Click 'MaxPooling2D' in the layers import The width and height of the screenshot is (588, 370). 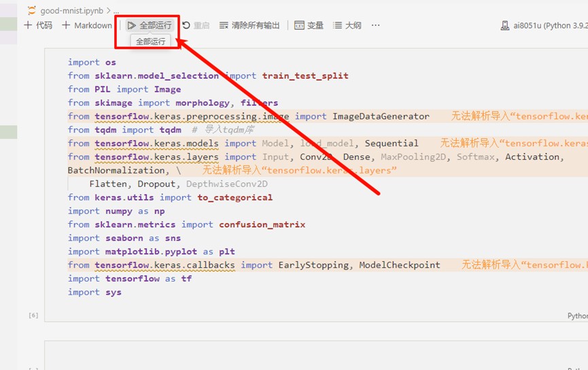tap(413, 157)
